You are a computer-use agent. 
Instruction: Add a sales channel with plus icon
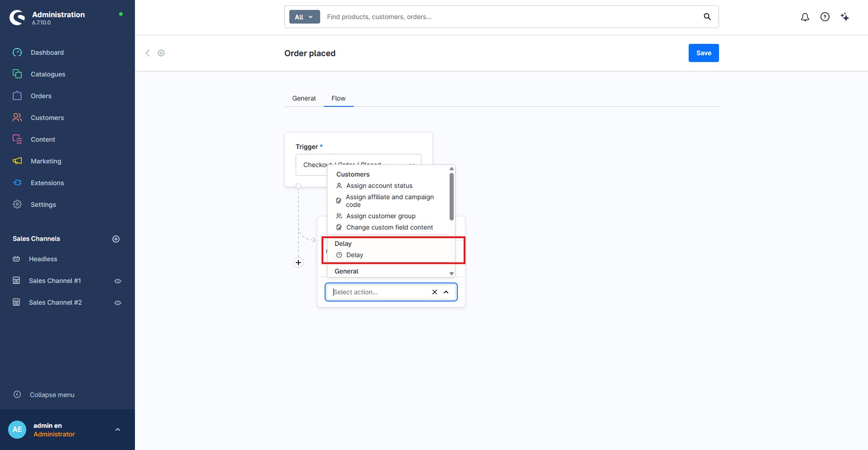(116, 239)
